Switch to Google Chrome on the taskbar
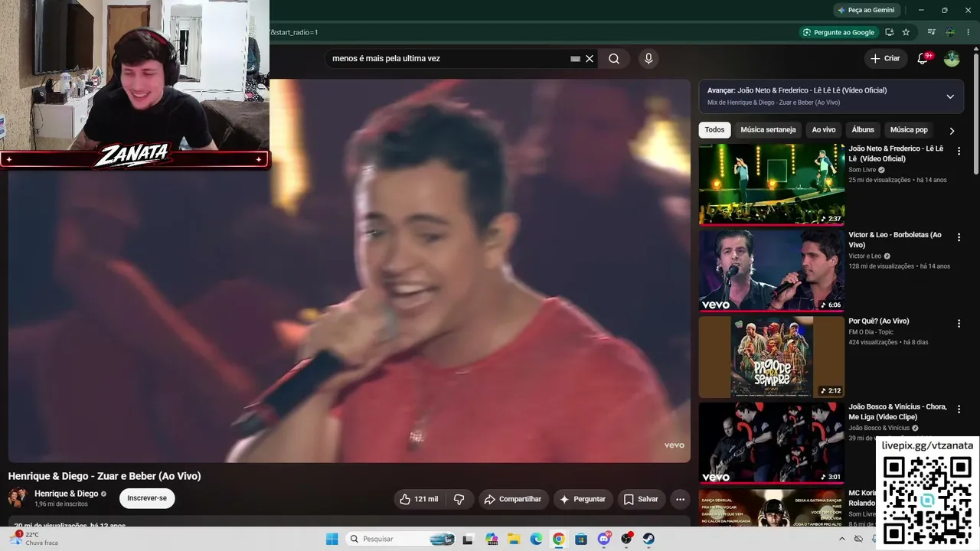The image size is (980, 551). pos(559,539)
